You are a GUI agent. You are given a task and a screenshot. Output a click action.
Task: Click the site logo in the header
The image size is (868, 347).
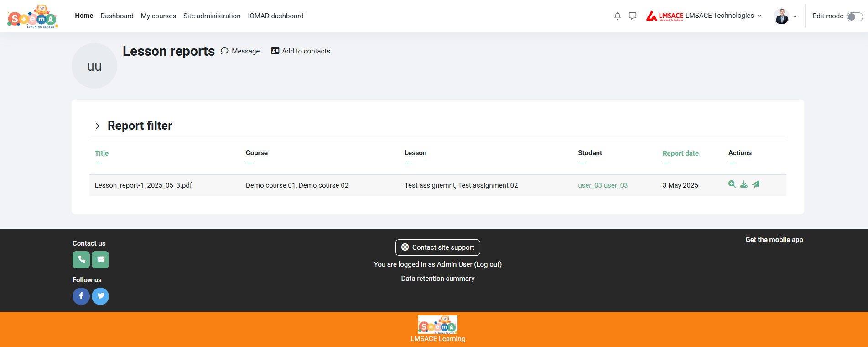coord(32,16)
